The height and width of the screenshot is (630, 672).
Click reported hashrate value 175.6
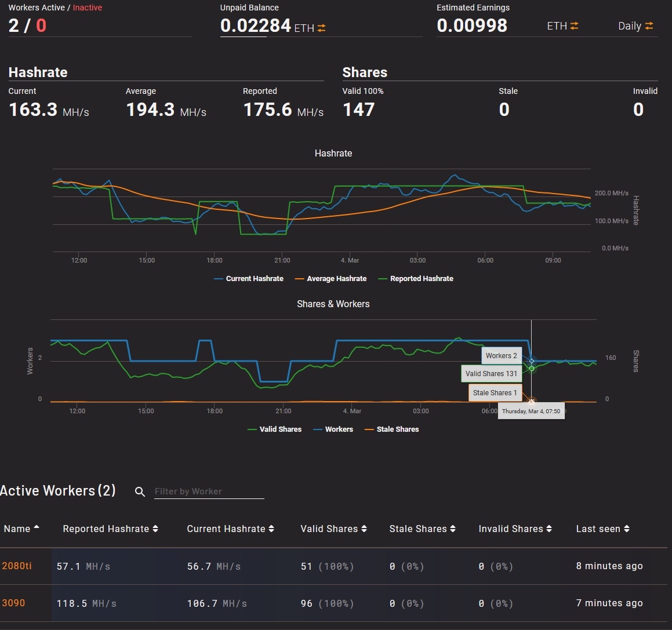pos(268,110)
